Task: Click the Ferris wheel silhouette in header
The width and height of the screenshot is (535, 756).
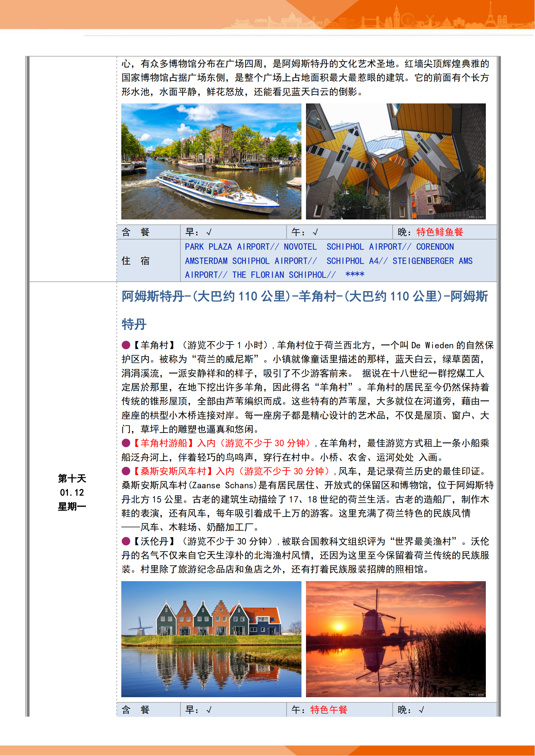Action: (408, 19)
